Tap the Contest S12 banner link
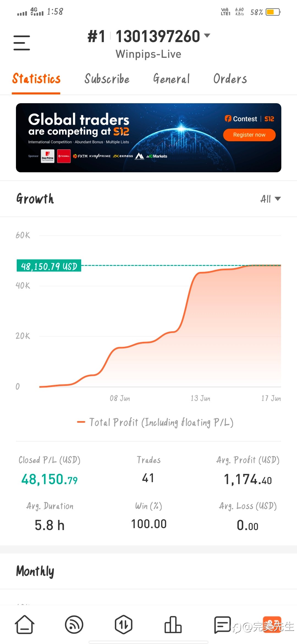The height and width of the screenshot is (644, 297). coord(249,119)
